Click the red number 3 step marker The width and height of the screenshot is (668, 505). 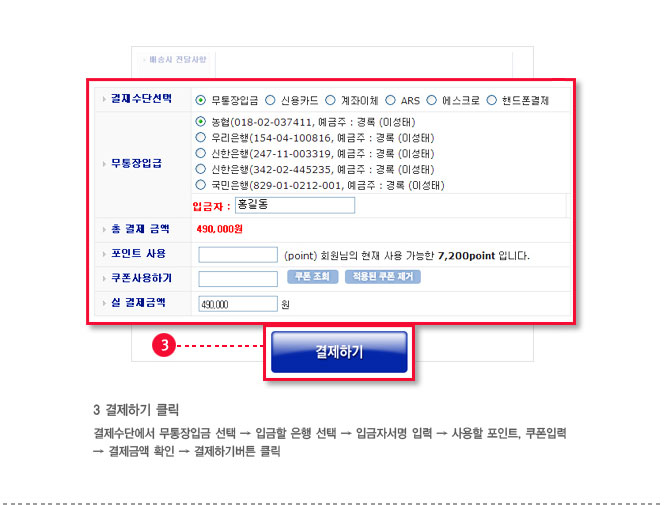[x=164, y=345]
